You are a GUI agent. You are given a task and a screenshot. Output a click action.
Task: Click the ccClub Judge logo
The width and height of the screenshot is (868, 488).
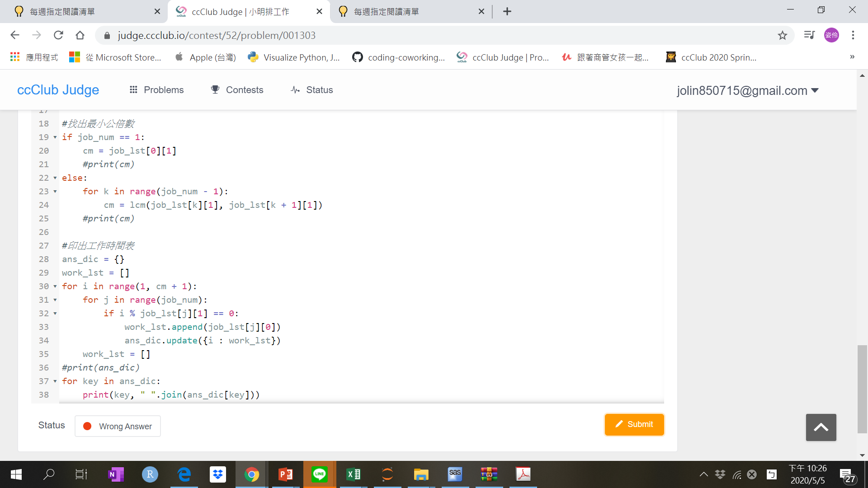coord(58,89)
